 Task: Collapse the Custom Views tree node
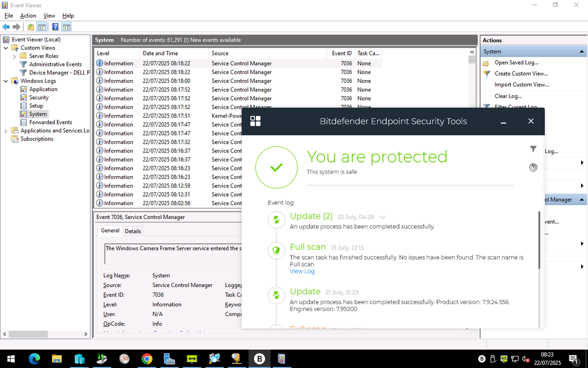click(5, 48)
